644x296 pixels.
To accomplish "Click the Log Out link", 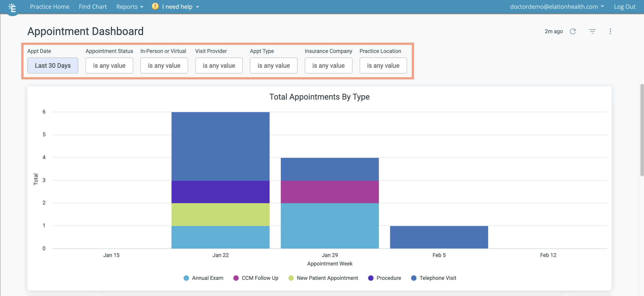I will [x=625, y=7].
